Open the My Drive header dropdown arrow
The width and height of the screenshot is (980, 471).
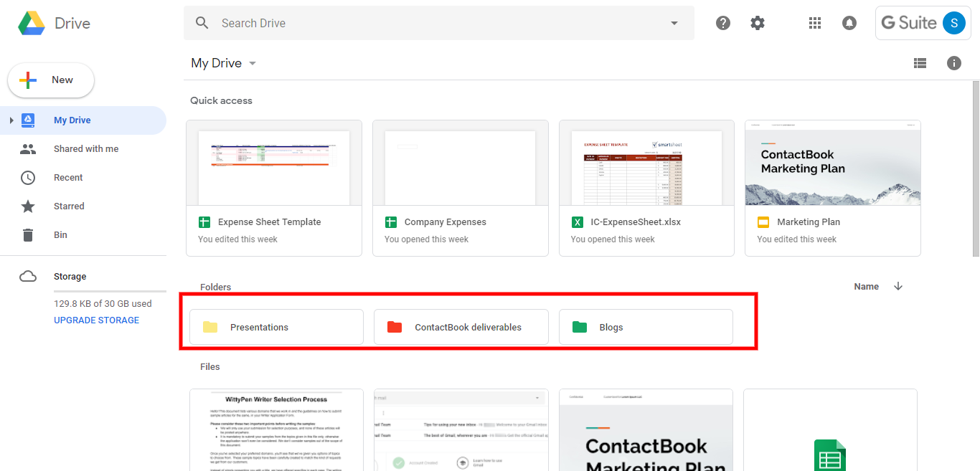click(x=253, y=63)
